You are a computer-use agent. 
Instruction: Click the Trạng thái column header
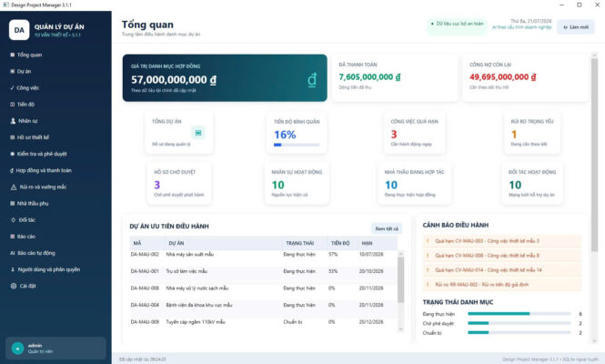pyautogui.click(x=300, y=243)
